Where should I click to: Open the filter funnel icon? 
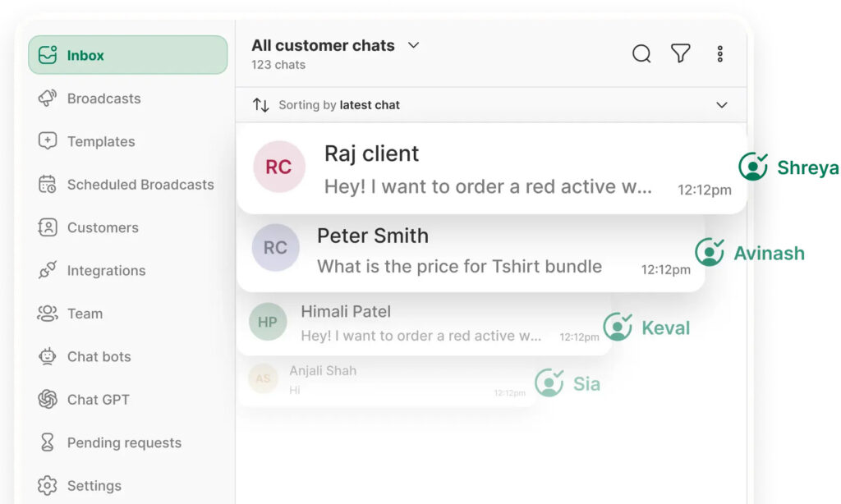tap(680, 54)
